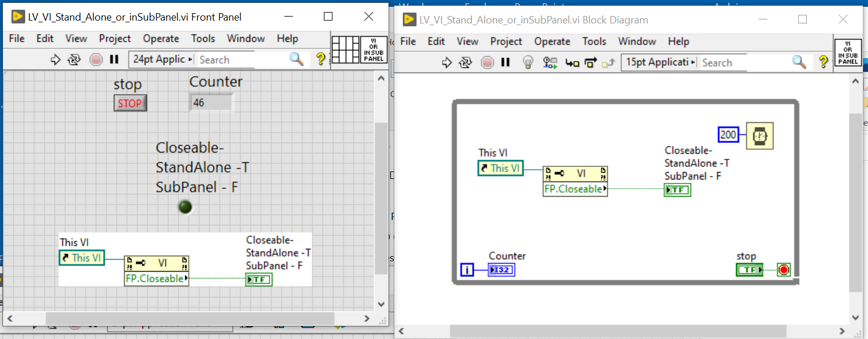Click Retain Wire Values icon

(x=550, y=62)
